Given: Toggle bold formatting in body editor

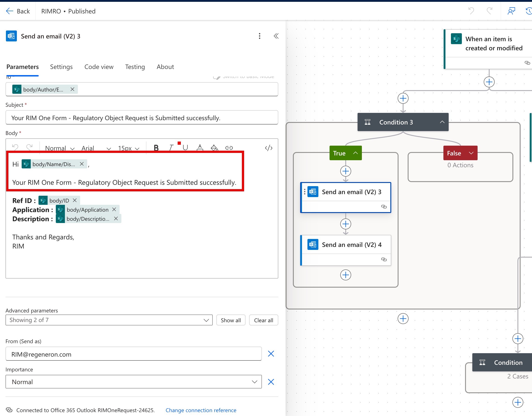Looking at the screenshot, I should pyautogui.click(x=156, y=148).
